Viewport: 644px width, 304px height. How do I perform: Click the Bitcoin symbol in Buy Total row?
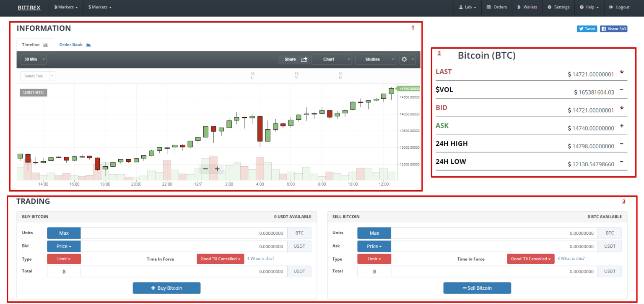[x=64, y=272]
